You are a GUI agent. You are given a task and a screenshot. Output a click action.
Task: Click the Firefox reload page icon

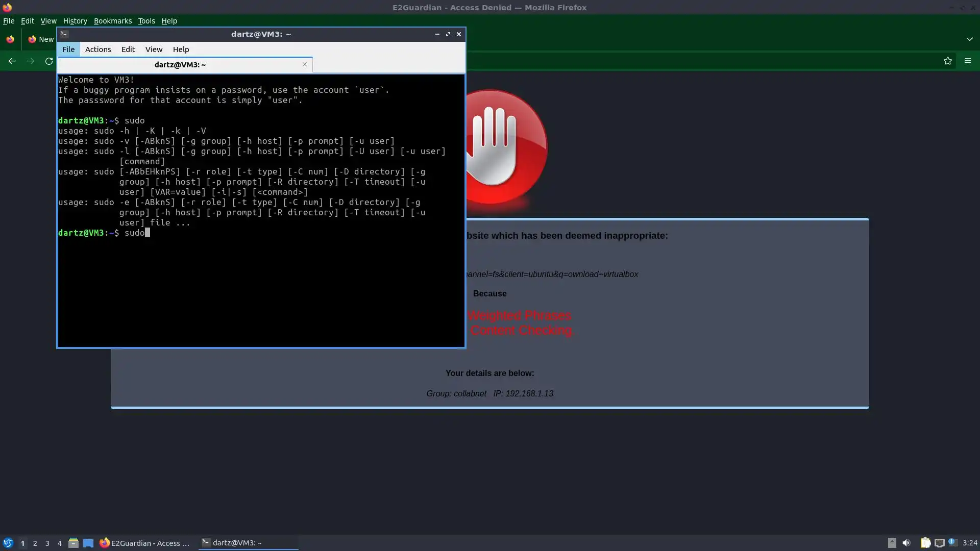click(x=49, y=61)
